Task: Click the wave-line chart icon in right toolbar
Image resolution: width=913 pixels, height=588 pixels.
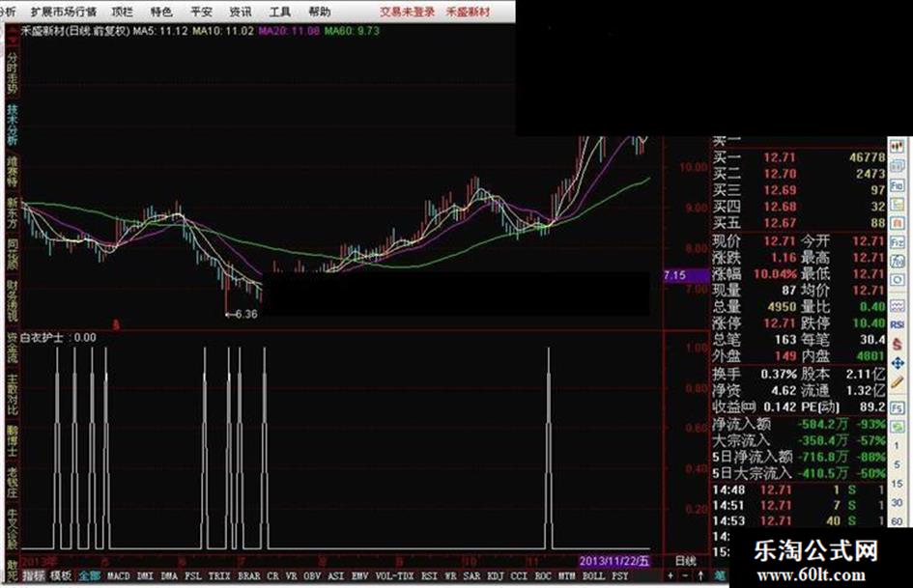Action: pos(898,305)
